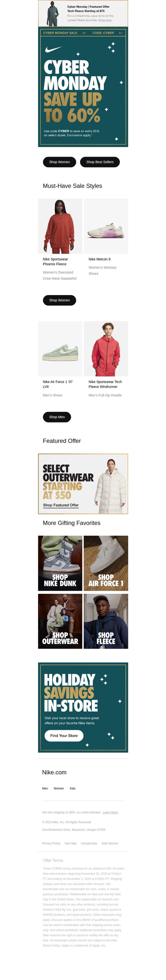Click the top Shop Women button
Viewport: 166px width, 980px height.
point(59,162)
